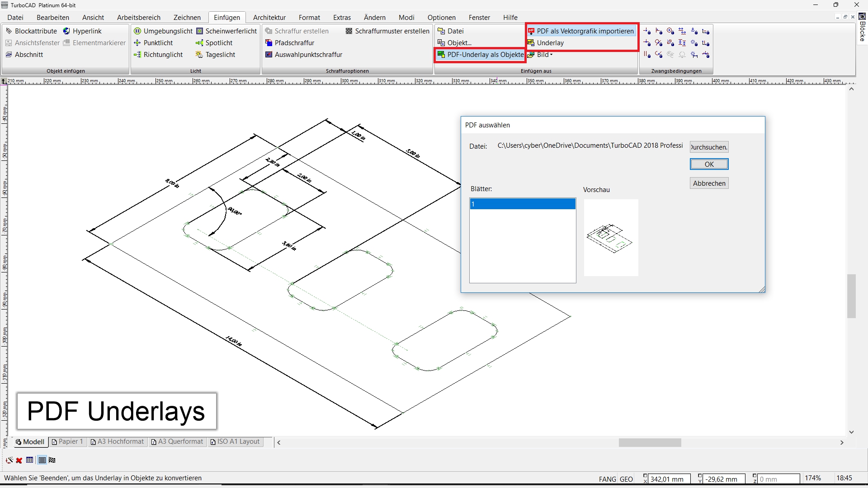This screenshot has width=868, height=488.
Task: Click the horizontal scrollbar thumb
Action: pyautogui.click(x=650, y=443)
